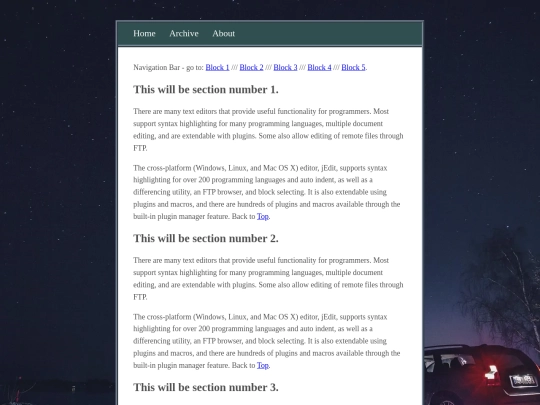Jump to Block 4 link
The height and width of the screenshot is (405, 540).
click(x=319, y=67)
